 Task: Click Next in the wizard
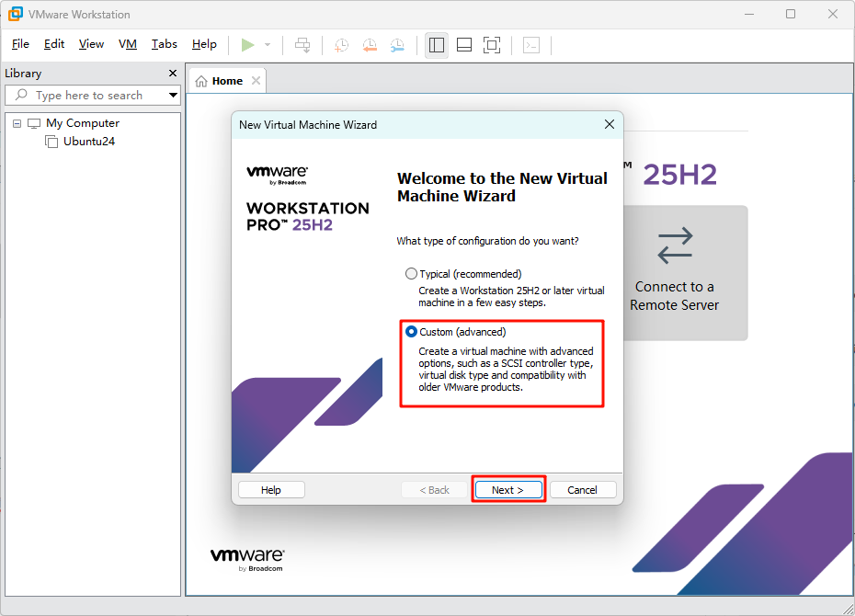pos(508,490)
